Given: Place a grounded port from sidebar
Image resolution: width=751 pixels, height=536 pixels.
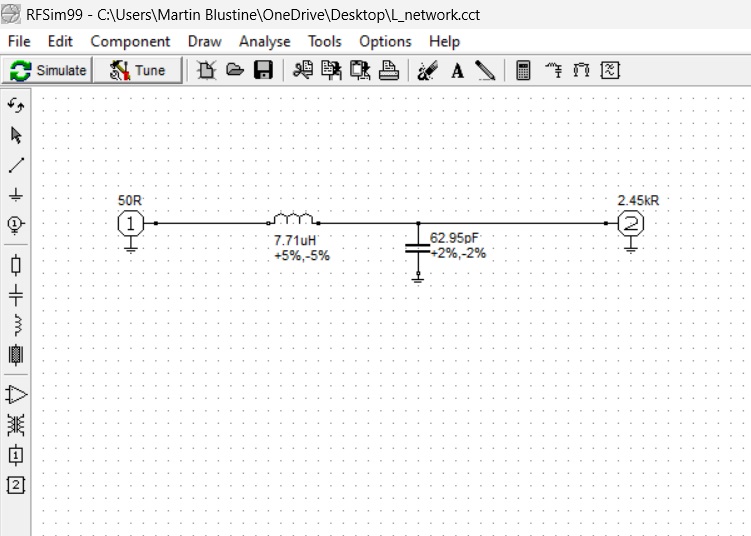Looking at the screenshot, I should [x=16, y=224].
